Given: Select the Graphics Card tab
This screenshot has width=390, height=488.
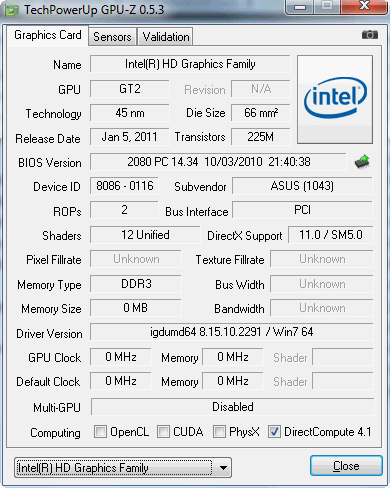Looking at the screenshot, I should (x=48, y=35).
